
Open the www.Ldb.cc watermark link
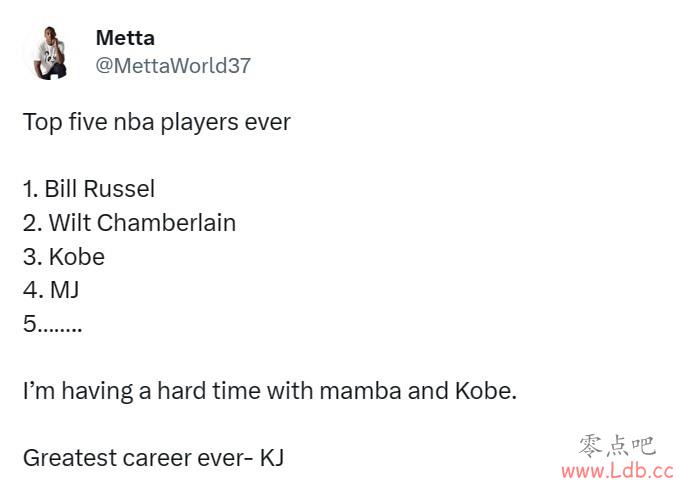618,471
